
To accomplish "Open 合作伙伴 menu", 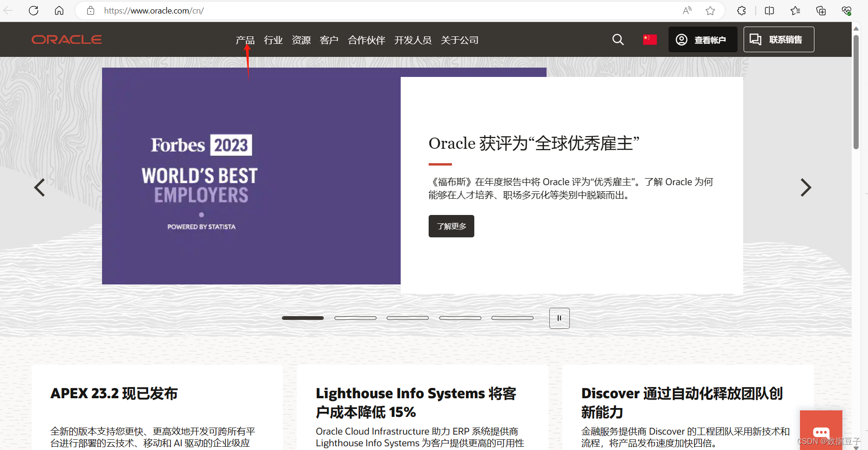I will pyautogui.click(x=366, y=40).
